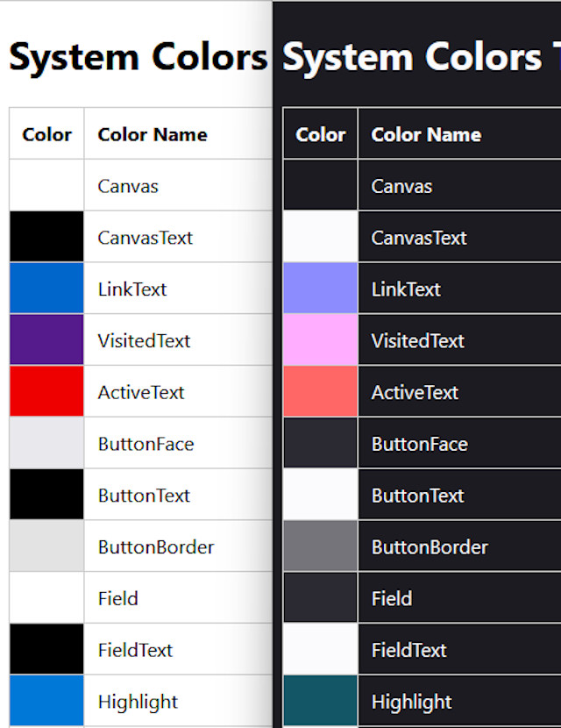Viewport: 561px width, 728px height.
Task: Click the light theme ActiveText red swatch
Action: point(46,391)
